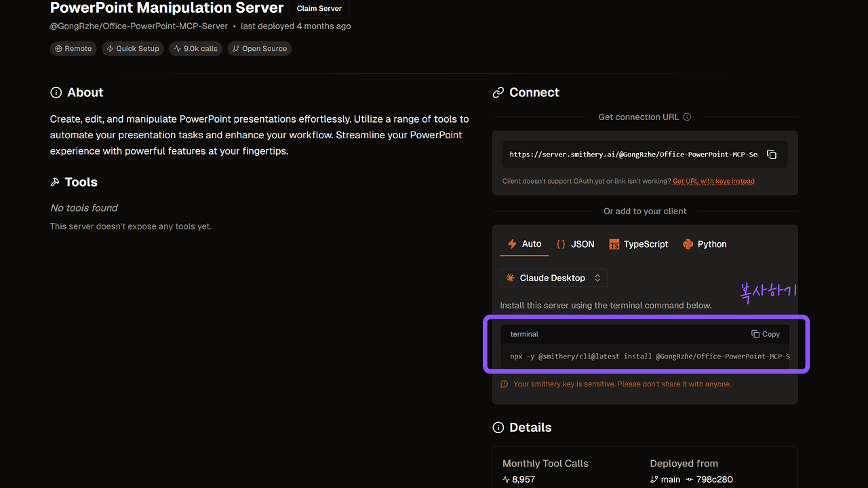The width and height of the screenshot is (868, 488).
Task: Click the npx install command text
Action: coord(650,357)
